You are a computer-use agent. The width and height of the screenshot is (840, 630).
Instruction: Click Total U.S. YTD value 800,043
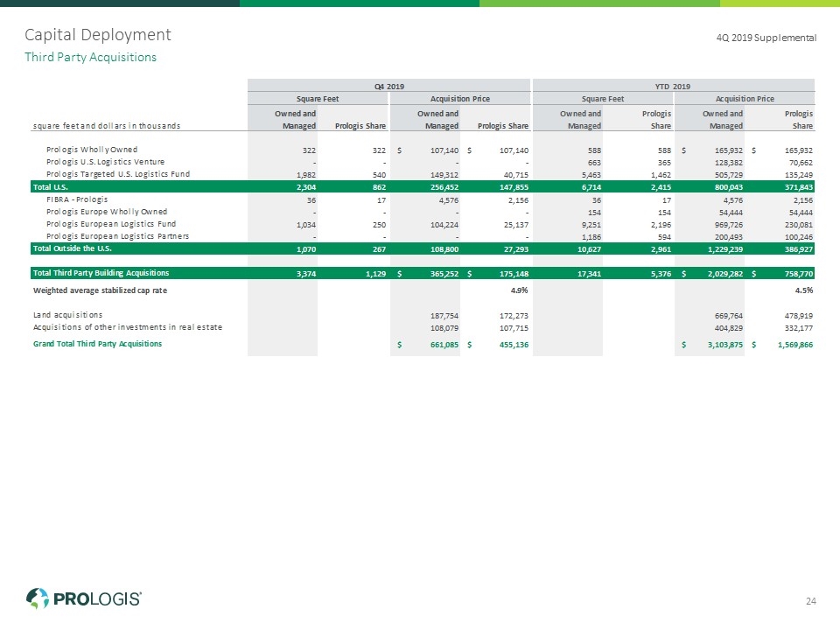[729, 187]
